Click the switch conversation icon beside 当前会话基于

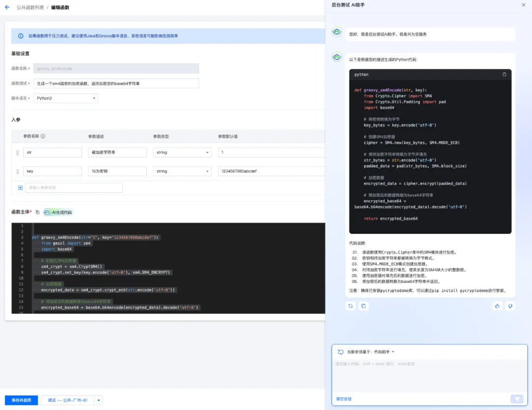point(341,352)
